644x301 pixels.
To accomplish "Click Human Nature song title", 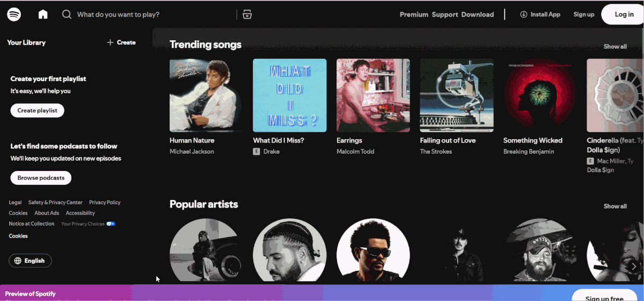I will (x=192, y=140).
